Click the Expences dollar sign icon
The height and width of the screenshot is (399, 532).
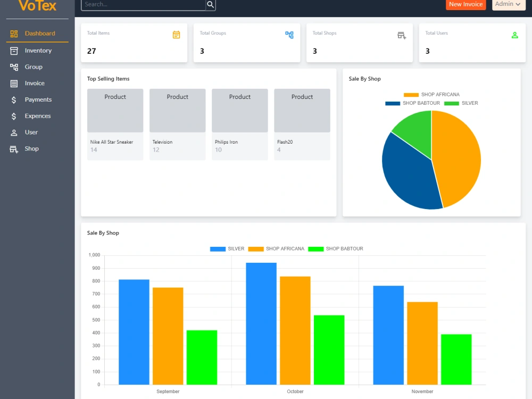click(14, 116)
